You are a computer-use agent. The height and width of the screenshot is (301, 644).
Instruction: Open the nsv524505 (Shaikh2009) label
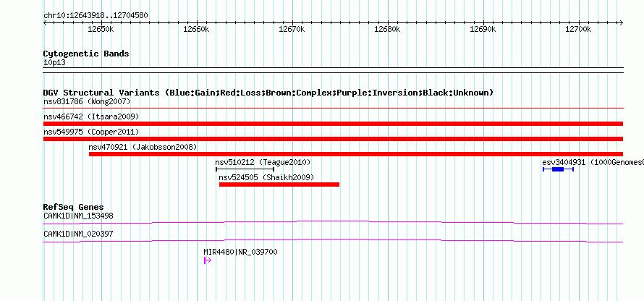pyautogui.click(x=266, y=177)
